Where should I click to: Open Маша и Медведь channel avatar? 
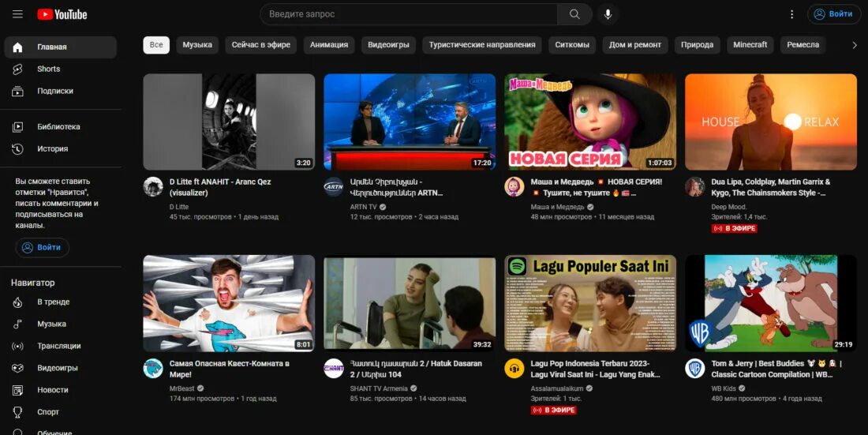514,187
